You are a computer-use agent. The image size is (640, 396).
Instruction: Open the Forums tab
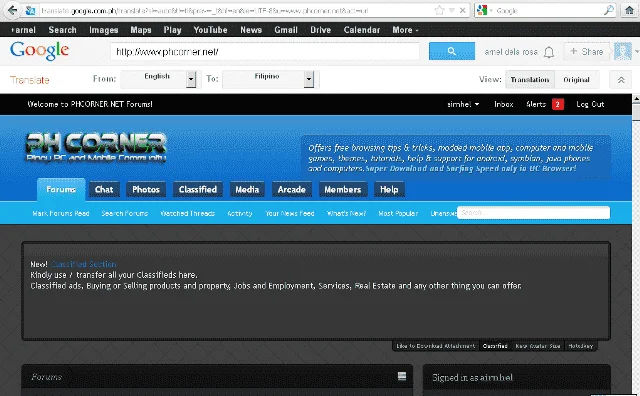(x=61, y=189)
